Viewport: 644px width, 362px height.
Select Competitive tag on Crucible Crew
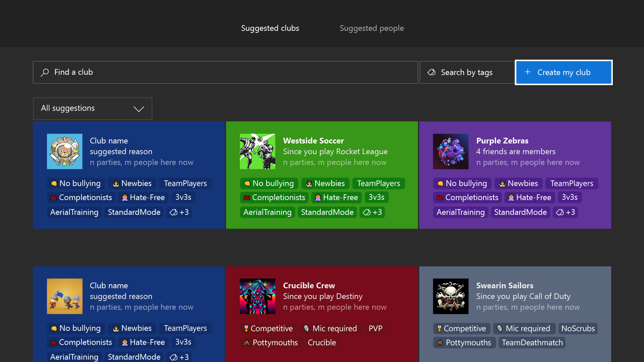268,328
